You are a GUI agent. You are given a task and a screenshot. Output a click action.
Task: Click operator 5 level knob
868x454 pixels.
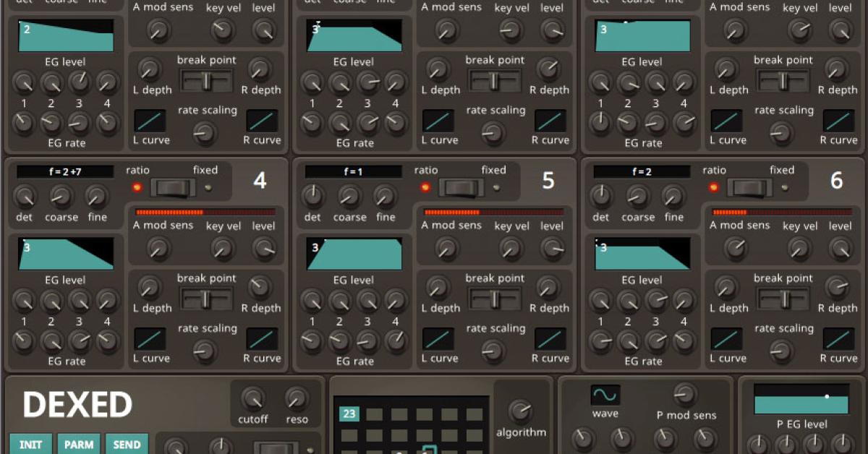click(x=553, y=248)
